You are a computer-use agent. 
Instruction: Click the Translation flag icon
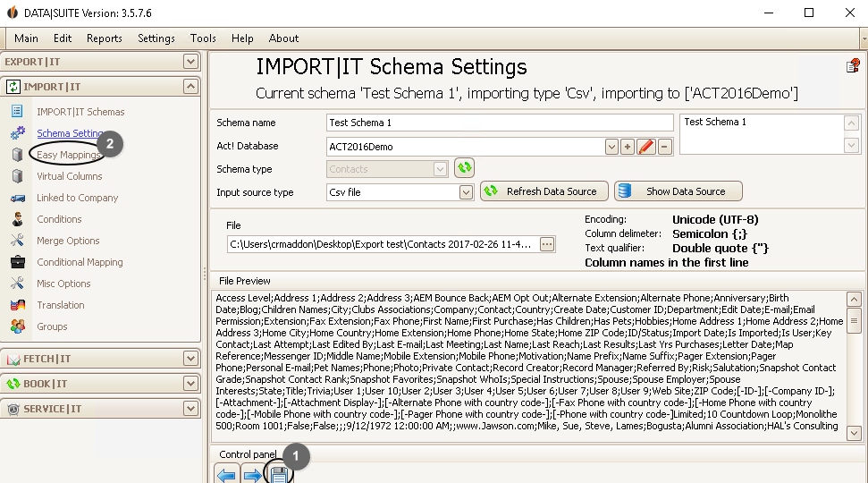coord(17,305)
